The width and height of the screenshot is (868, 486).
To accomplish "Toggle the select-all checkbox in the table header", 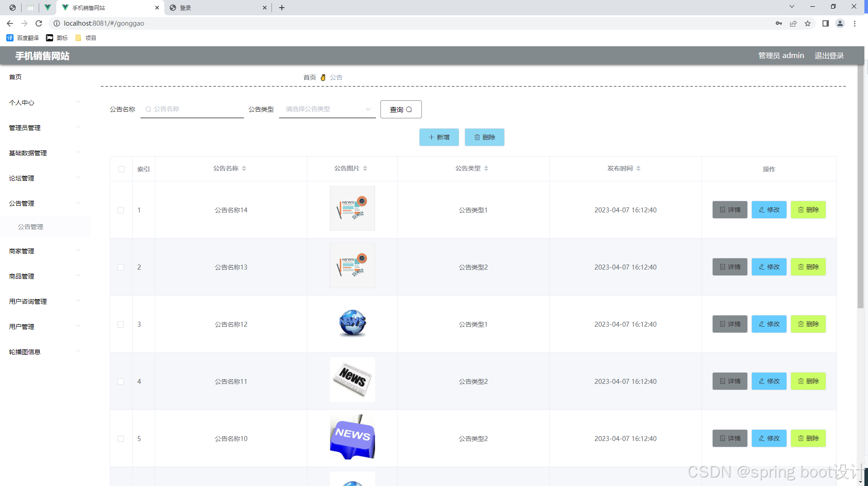I will coord(122,169).
